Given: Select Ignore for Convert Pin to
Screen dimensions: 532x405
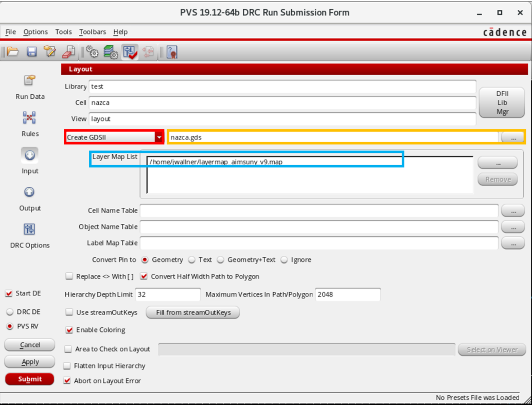Looking at the screenshot, I should 285,260.
